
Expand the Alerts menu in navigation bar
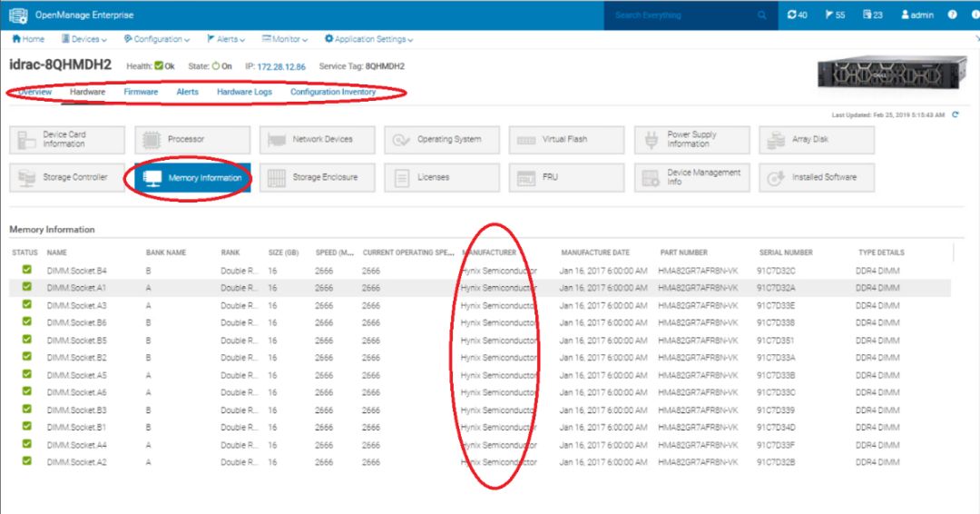pyautogui.click(x=226, y=39)
